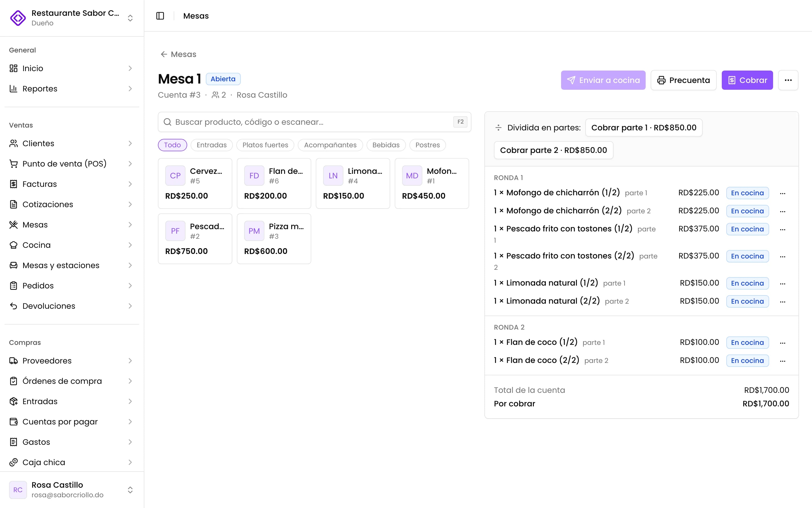Image resolution: width=812 pixels, height=508 pixels.
Task: Click the Inicio dashboard icon
Action: (14, 68)
